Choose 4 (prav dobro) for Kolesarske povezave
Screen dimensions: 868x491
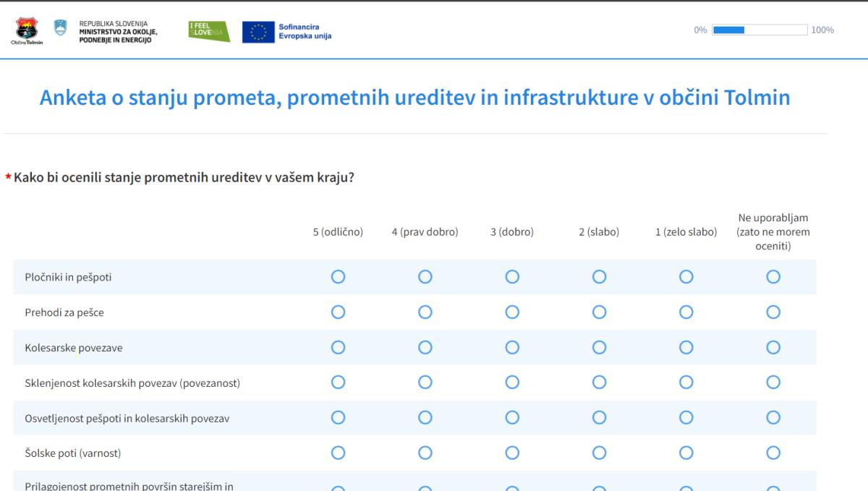pyautogui.click(x=425, y=347)
